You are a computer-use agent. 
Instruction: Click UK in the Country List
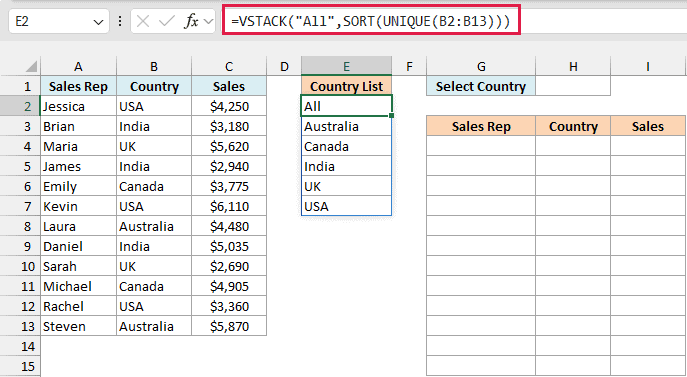(346, 186)
